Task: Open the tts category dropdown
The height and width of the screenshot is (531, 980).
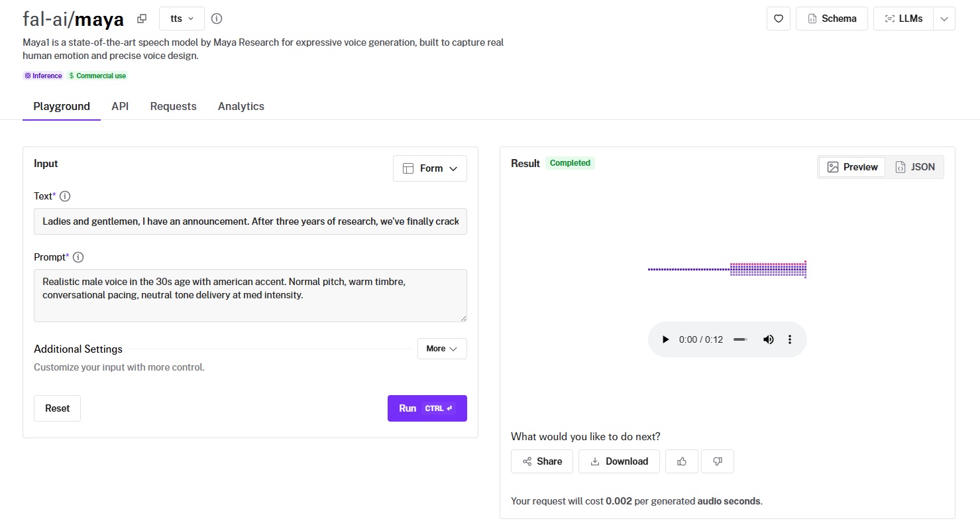Action: [x=182, y=19]
